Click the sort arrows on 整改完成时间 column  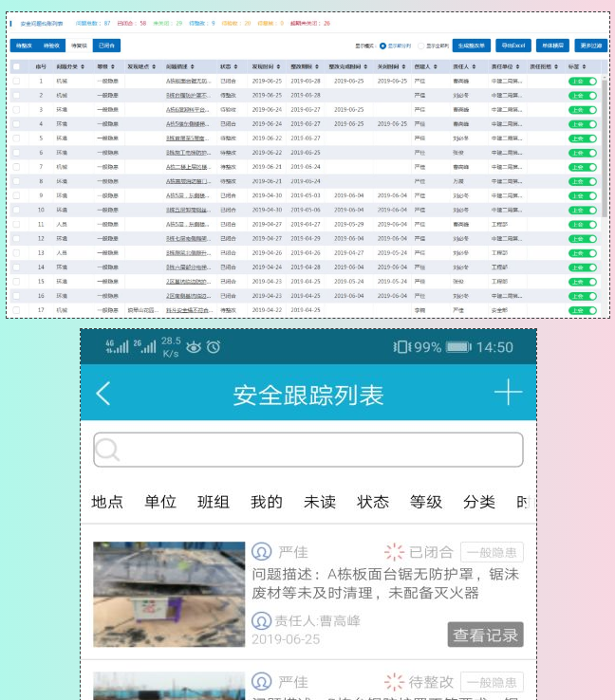(365, 67)
